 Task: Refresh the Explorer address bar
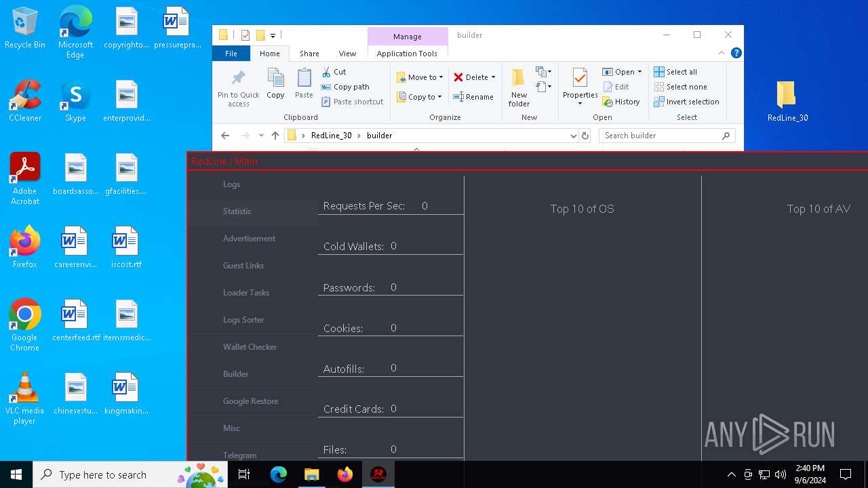(585, 136)
